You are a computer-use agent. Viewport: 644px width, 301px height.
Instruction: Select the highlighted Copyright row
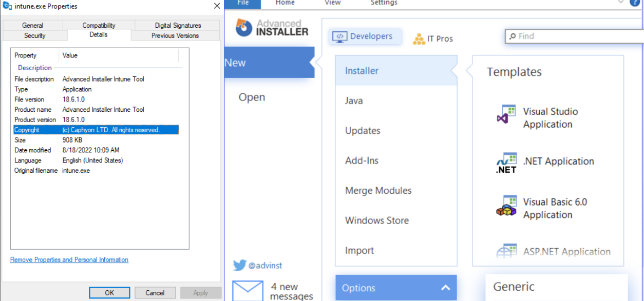coord(96,130)
